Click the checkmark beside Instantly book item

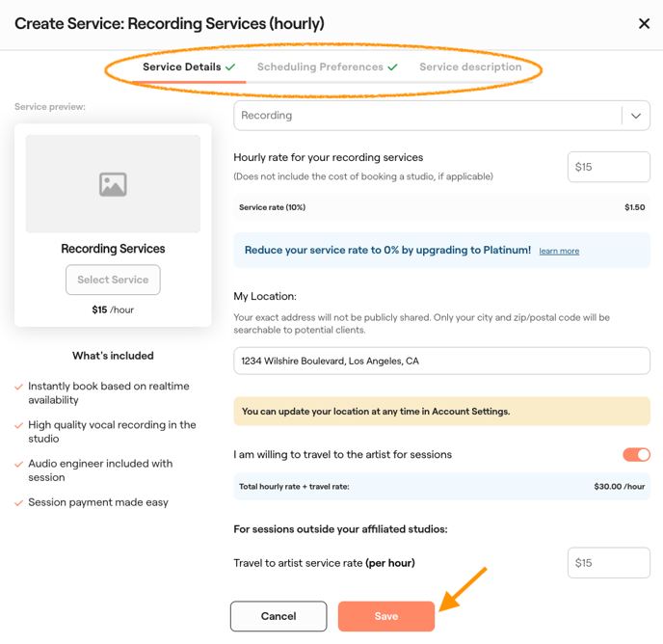[x=19, y=387]
